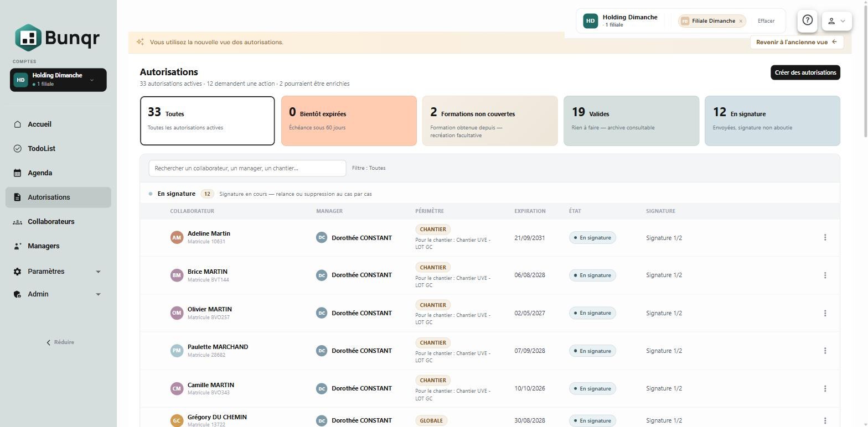Open row actions for Paulette MARCHAND
Screen dimensions: 868x427
[825, 351]
